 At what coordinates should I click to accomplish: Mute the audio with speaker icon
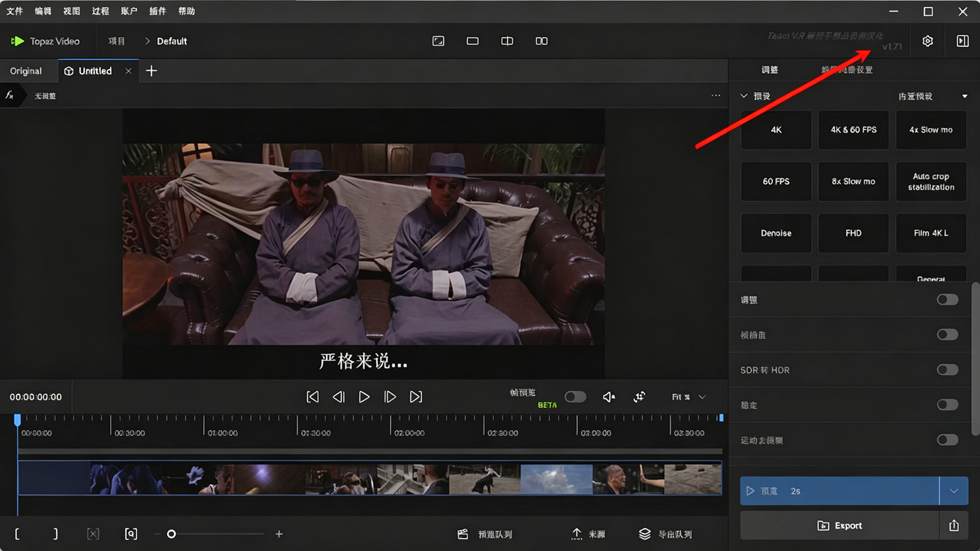(x=609, y=397)
